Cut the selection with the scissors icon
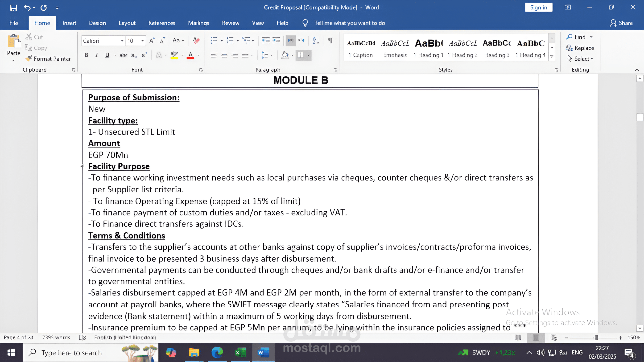 click(34, 37)
